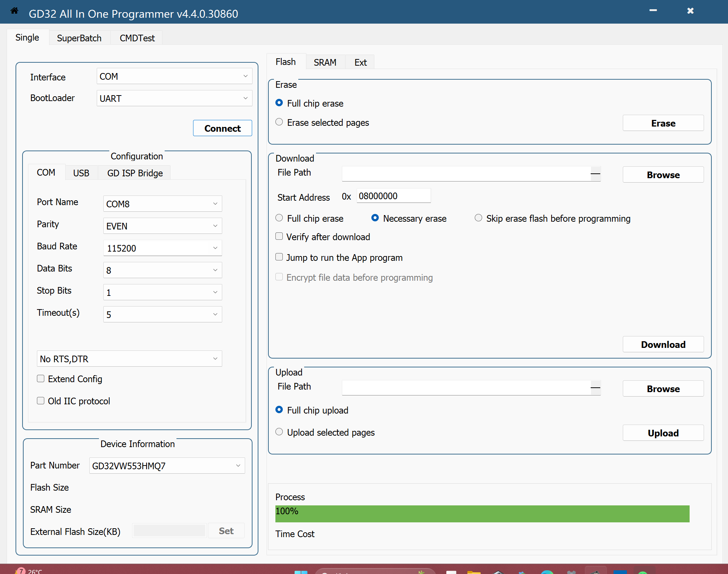This screenshot has height=574, width=728.
Task: Choose Skip erase flash before programming
Action: 478,218
